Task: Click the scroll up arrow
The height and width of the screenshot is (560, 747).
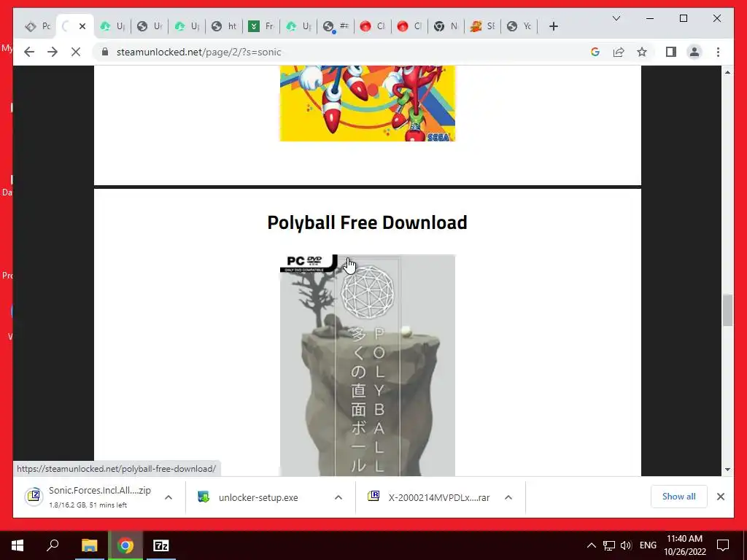Action: point(727,72)
